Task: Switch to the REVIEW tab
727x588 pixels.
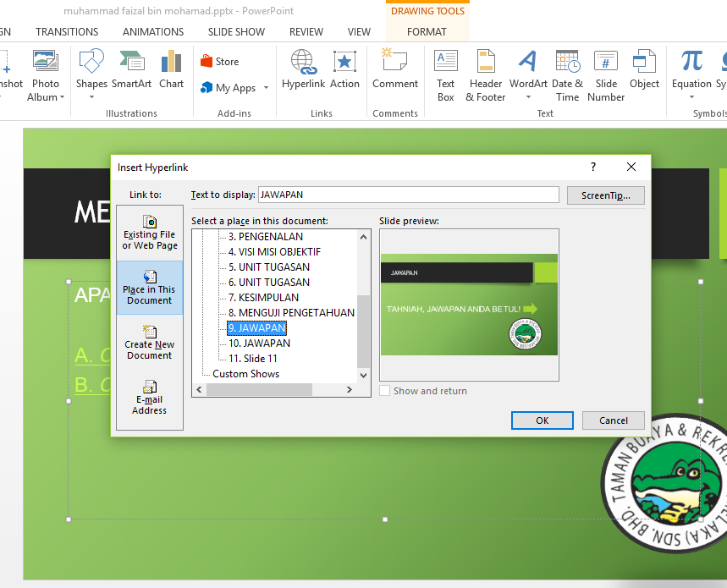Action: click(x=306, y=32)
